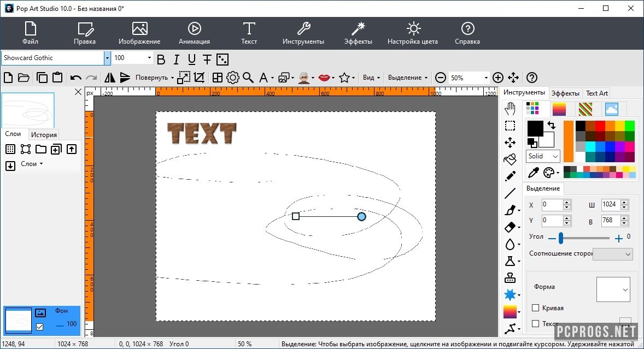
Task: Open the Выделение toolbar button
Action: (x=407, y=78)
